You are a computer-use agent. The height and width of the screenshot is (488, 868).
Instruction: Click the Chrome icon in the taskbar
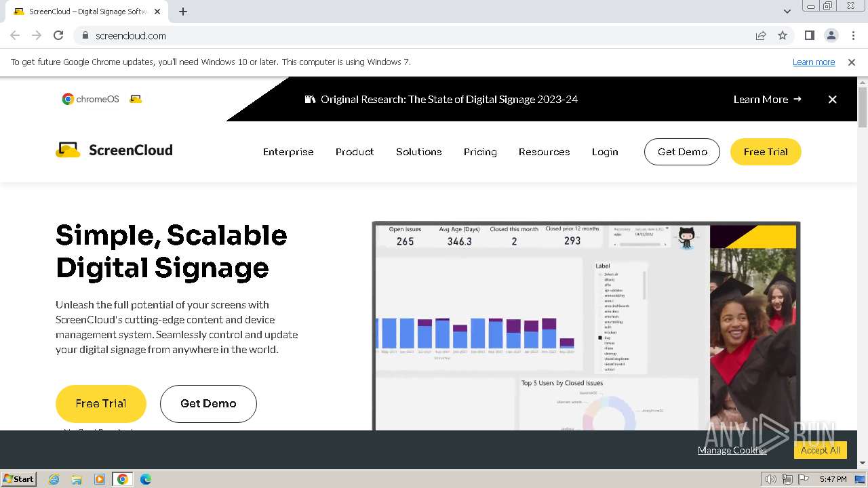(123, 479)
